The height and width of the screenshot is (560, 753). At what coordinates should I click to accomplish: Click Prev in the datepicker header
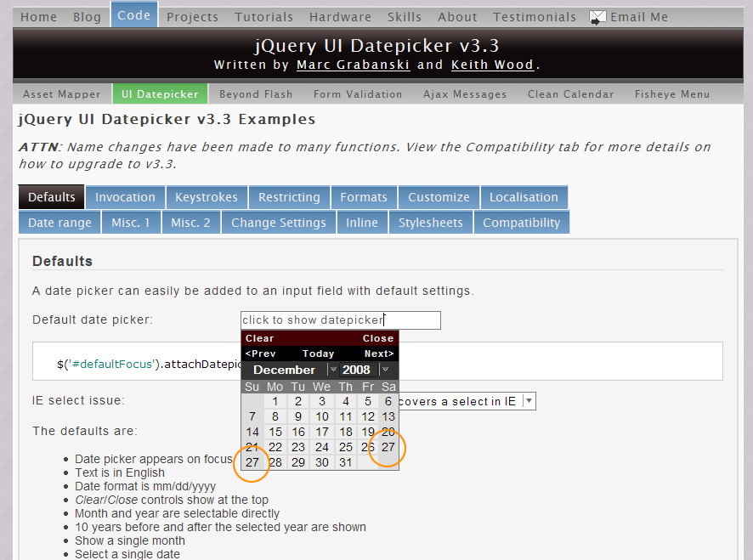(261, 354)
